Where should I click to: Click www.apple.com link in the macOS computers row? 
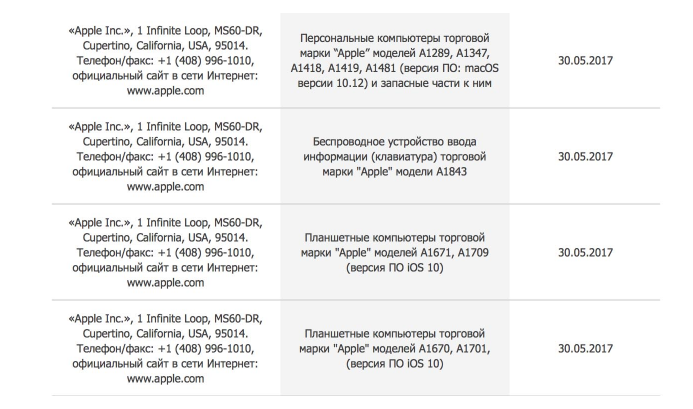pos(166,91)
